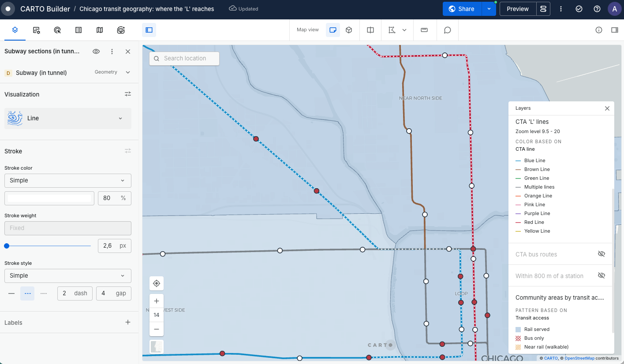Open the top bar more options menu
Image resolution: width=624 pixels, height=364 pixels.
click(561, 9)
